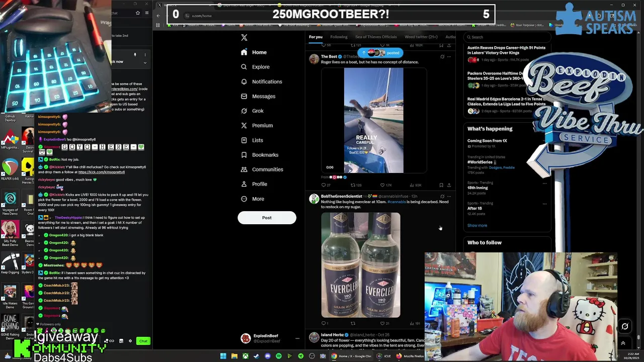Reply to BobTheGreenScientist's Everclear post
The width and height of the screenshot is (644, 362).
(x=324, y=323)
